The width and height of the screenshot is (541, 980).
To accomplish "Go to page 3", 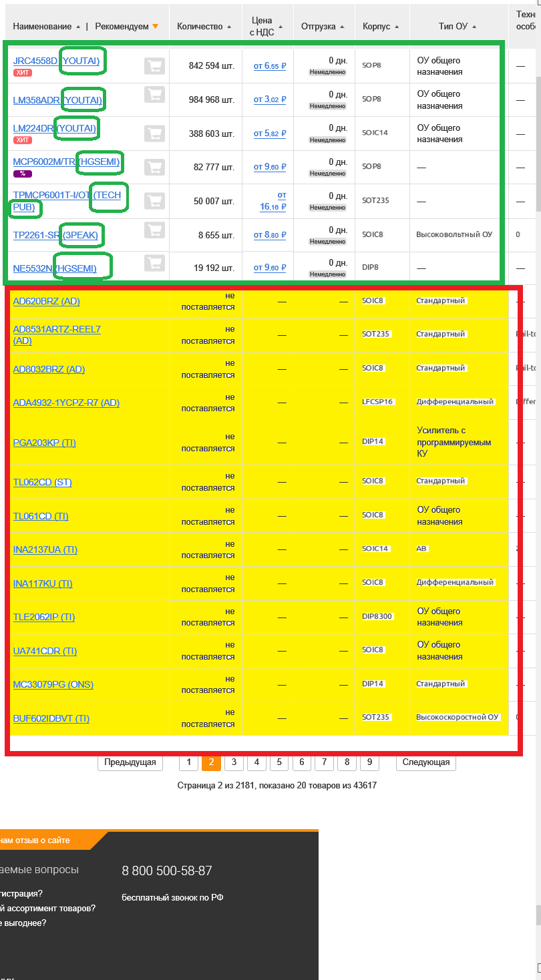I will 234,762.
